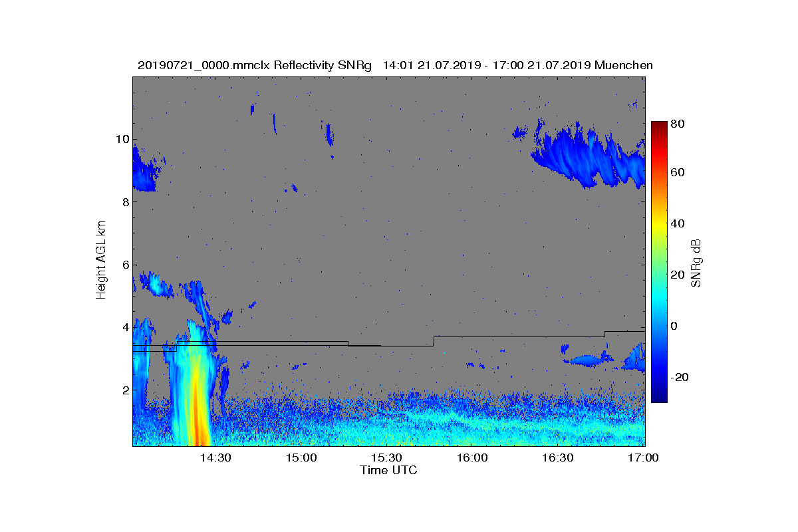This screenshot has height=532, width=798.
Task: Click the "SNRg dB" colorbar label
Action: click(x=696, y=263)
